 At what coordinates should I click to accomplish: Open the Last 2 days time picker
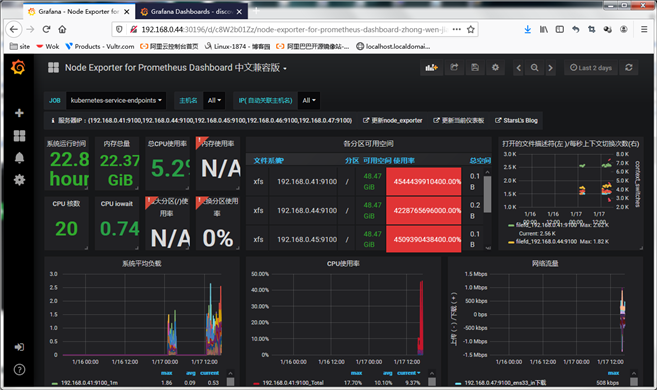[591, 67]
